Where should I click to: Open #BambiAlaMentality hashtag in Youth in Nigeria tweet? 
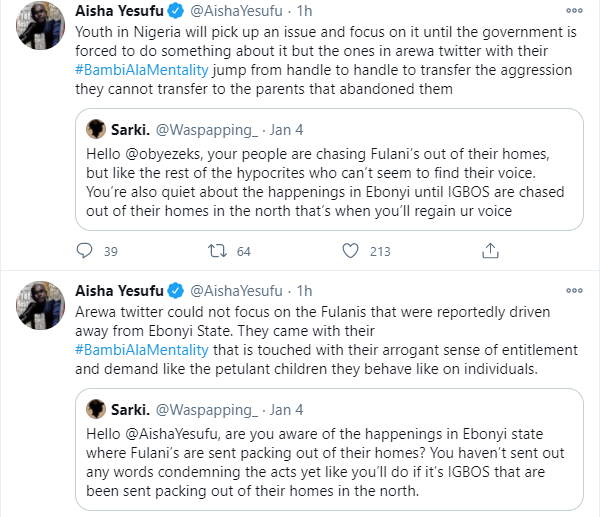click(x=138, y=73)
